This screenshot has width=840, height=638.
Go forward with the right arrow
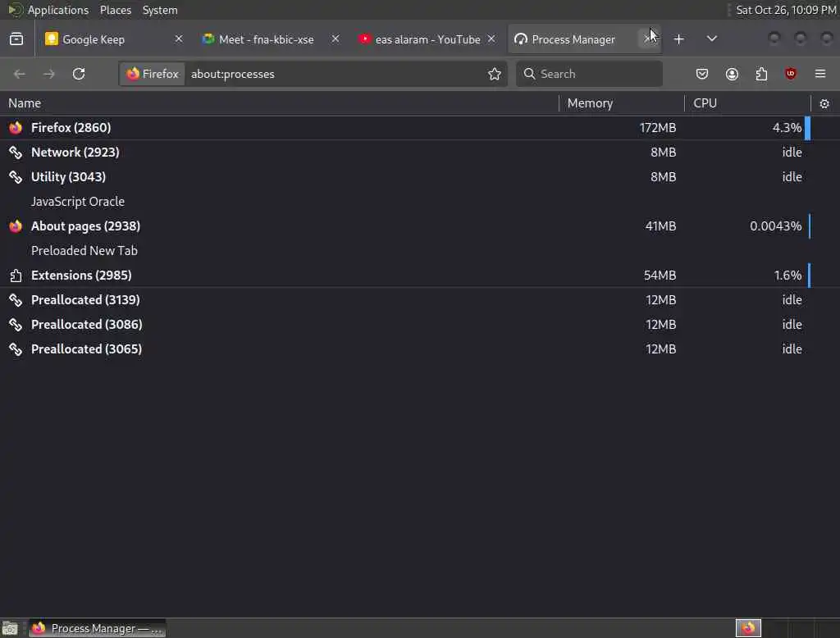click(48, 74)
